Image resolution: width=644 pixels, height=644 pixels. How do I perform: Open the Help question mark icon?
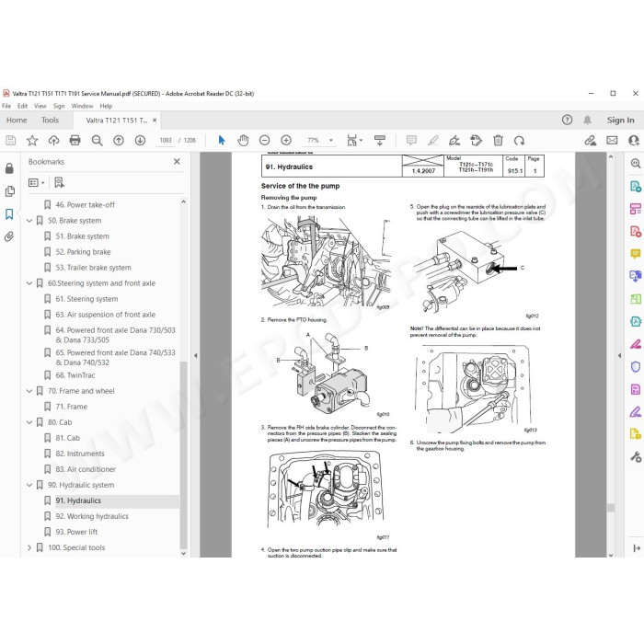coord(568,120)
